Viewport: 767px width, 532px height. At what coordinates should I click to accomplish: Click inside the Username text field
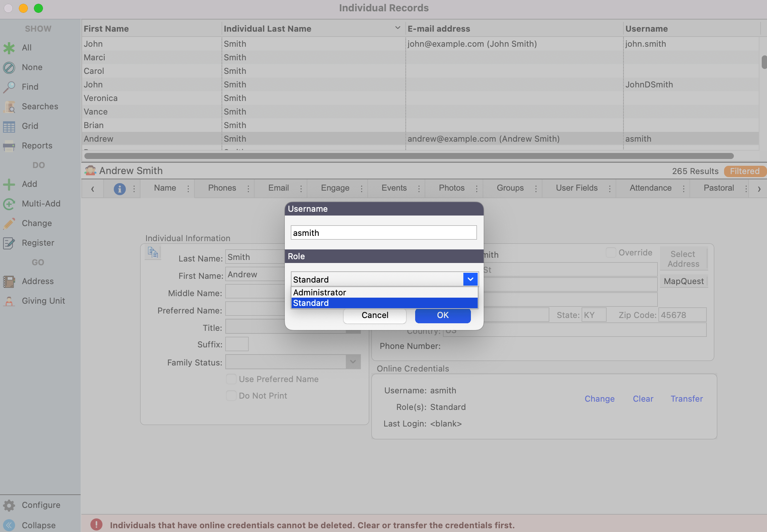click(383, 232)
